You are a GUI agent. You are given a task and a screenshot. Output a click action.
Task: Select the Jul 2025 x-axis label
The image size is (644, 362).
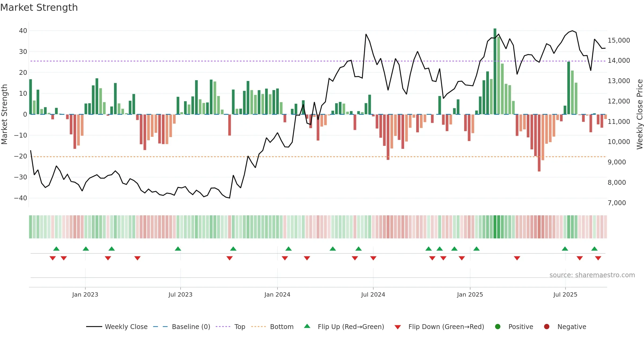(x=565, y=294)
